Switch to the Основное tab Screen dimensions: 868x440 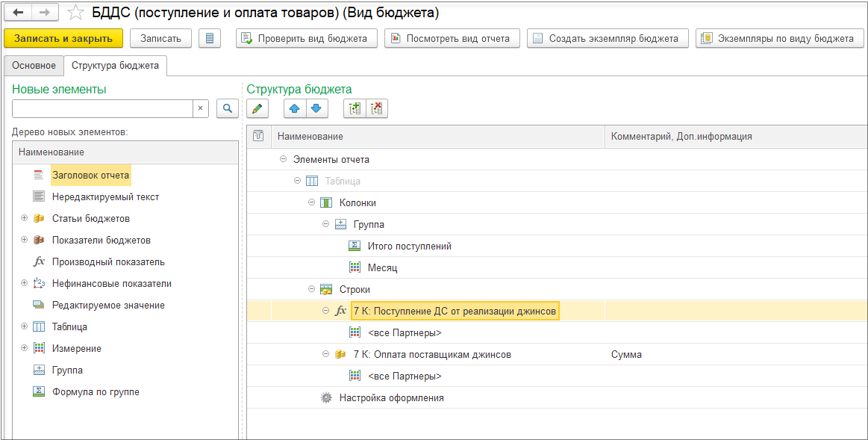pos(34,66)
